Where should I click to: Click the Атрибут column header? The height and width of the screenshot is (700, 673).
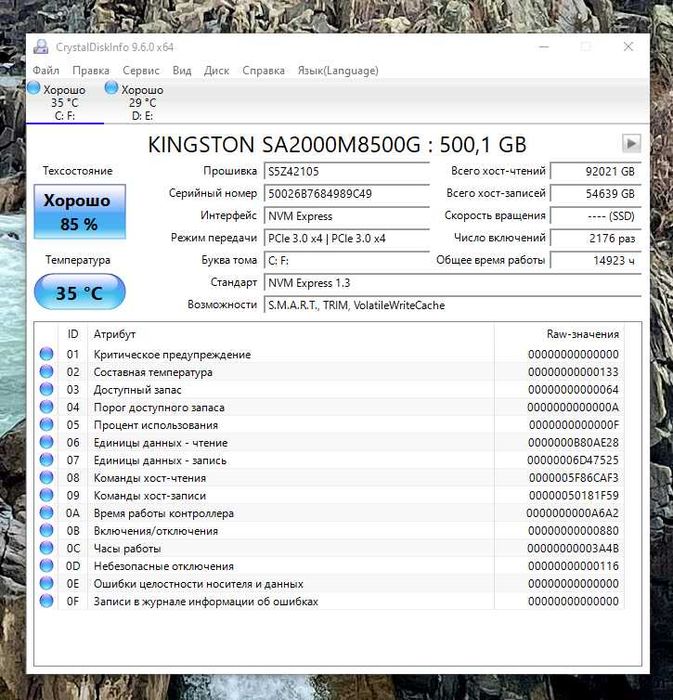coord(291,334)
